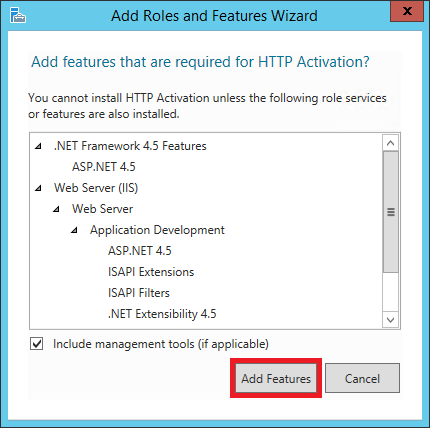
Task: Uncheck Include management tools checkbox
Action: pos(36,344)
